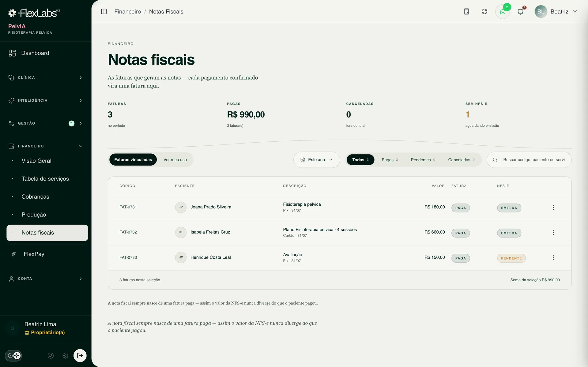Click the FlexLabs logo
588x367 pixels.
pos(34,13)
